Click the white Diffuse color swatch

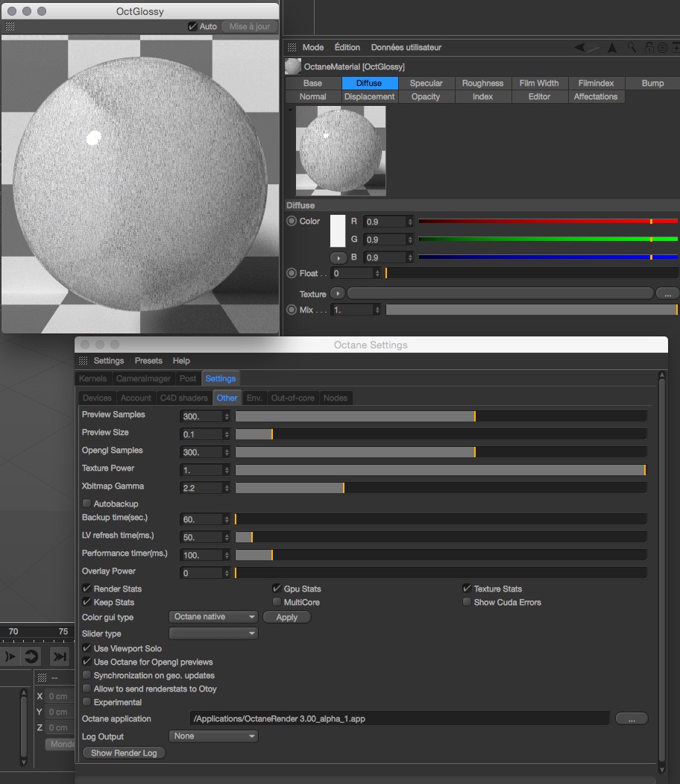pos(338,231)
